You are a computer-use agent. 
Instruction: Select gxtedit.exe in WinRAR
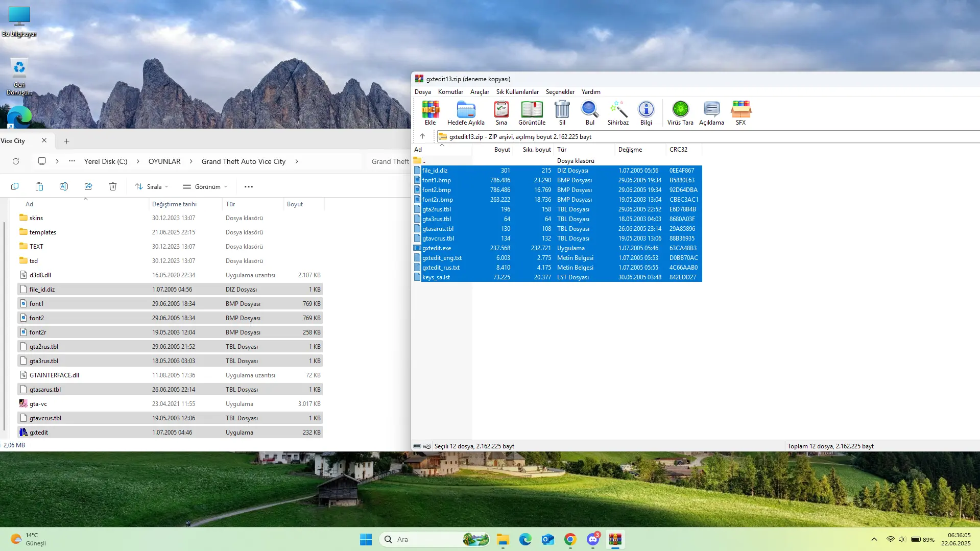[x=558, y=248]
